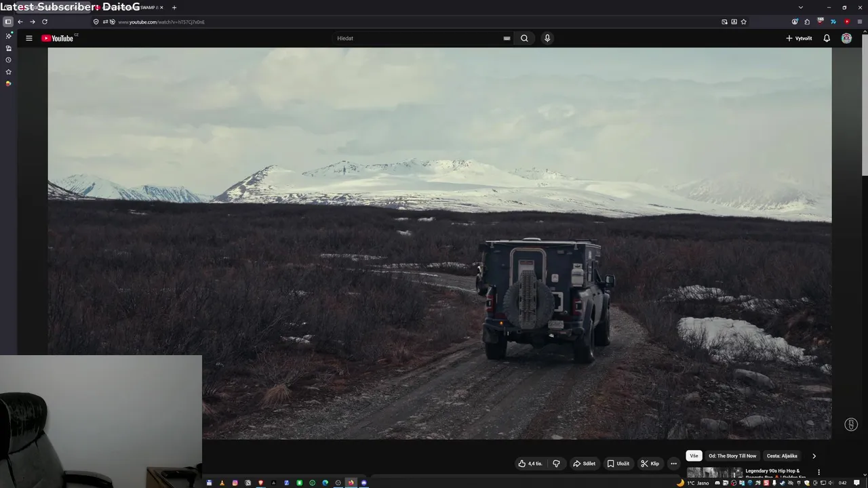Select the Vše filter chip

[694, 456]
